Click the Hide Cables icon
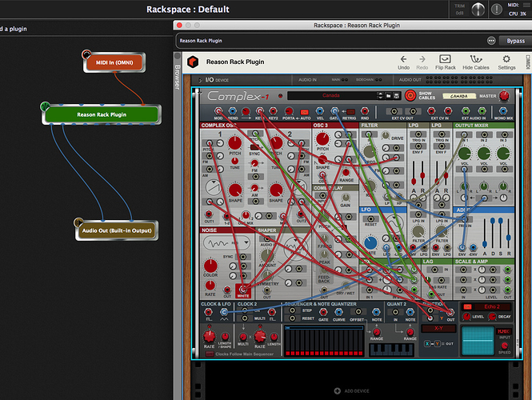 [x=476, y=59]
